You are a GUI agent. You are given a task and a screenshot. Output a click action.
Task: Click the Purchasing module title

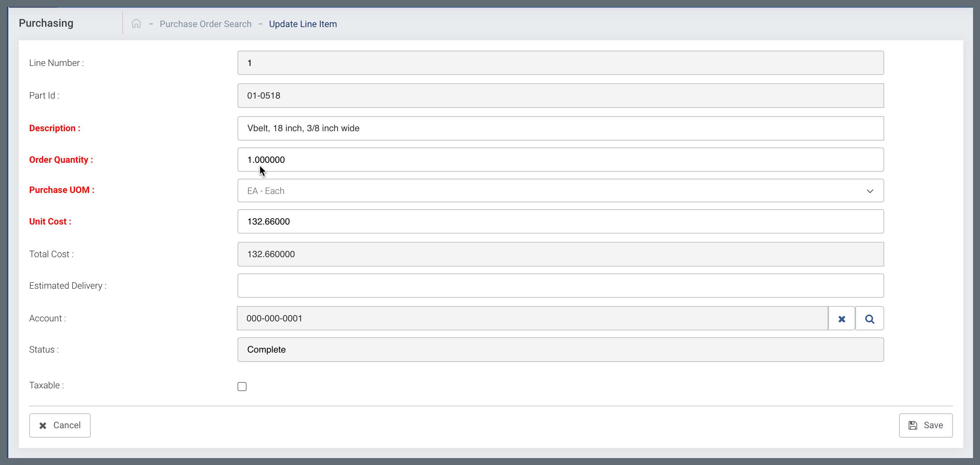pos(46,23)
